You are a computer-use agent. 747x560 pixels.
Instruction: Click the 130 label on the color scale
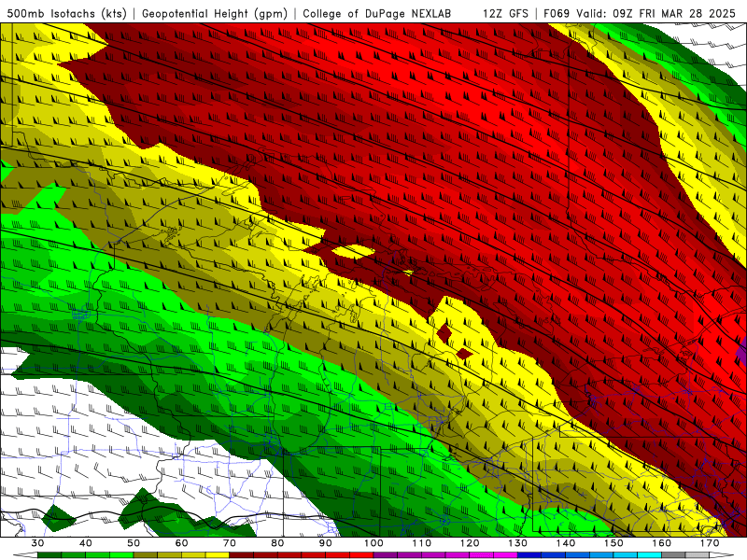point(518,543)
